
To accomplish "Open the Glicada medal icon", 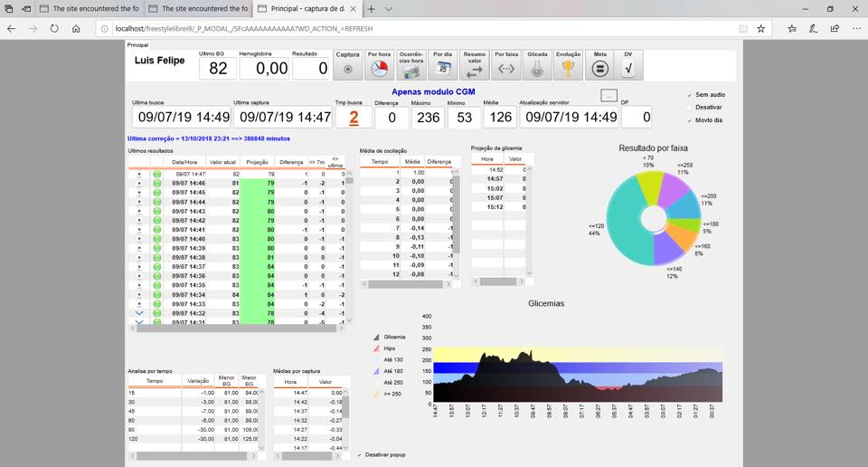I will pos(537,69).
